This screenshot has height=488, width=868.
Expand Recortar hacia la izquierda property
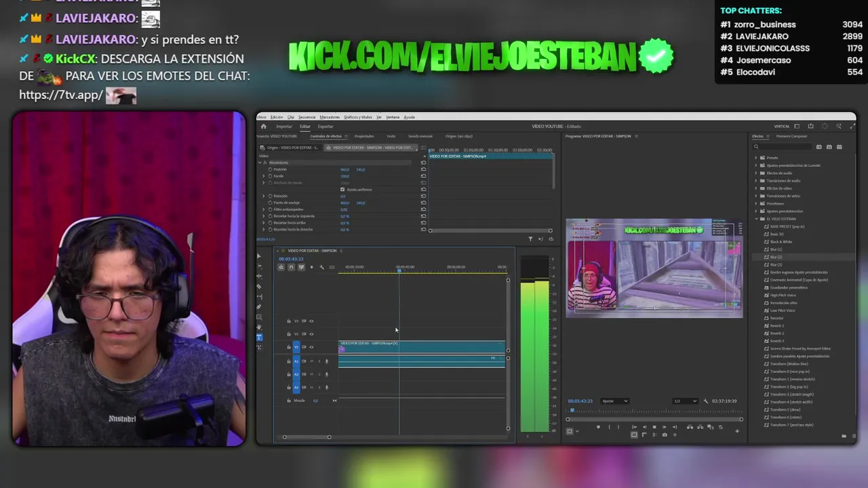pyautogui.click(x=263, y=216)
